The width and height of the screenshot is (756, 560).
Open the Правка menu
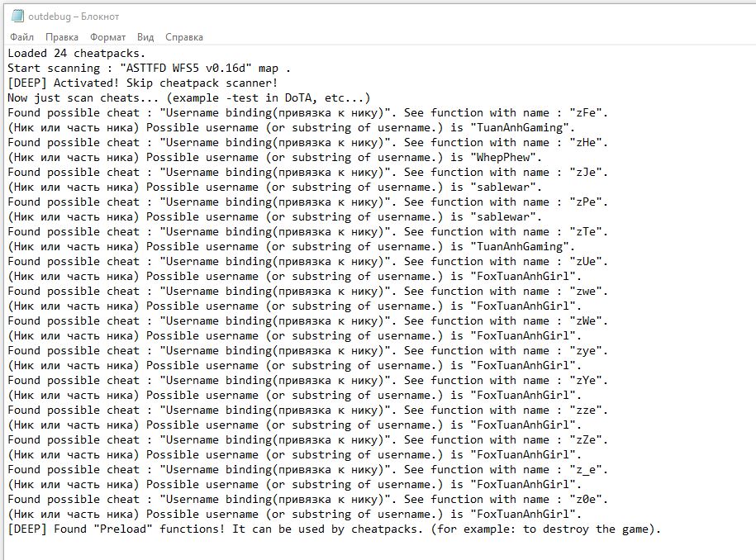pos(62,37)
